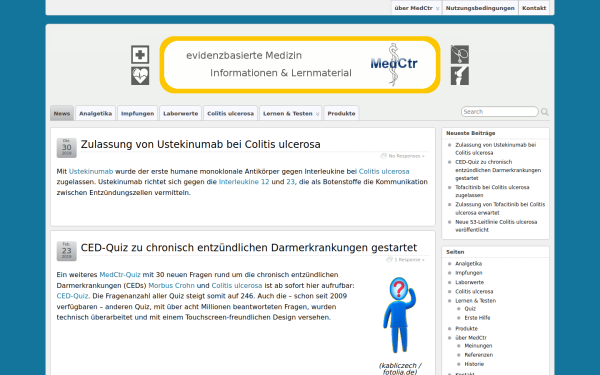This screenshot has height=375, width=600.
Task: Select the Laborwerte tab
Action: [x=180, y=113]
